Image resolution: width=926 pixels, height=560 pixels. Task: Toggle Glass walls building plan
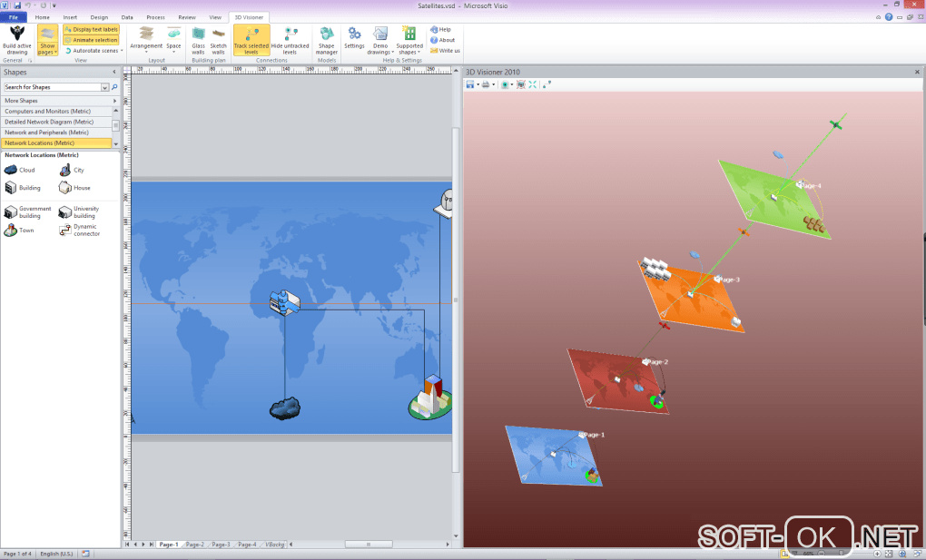click(x=199, y=40)
